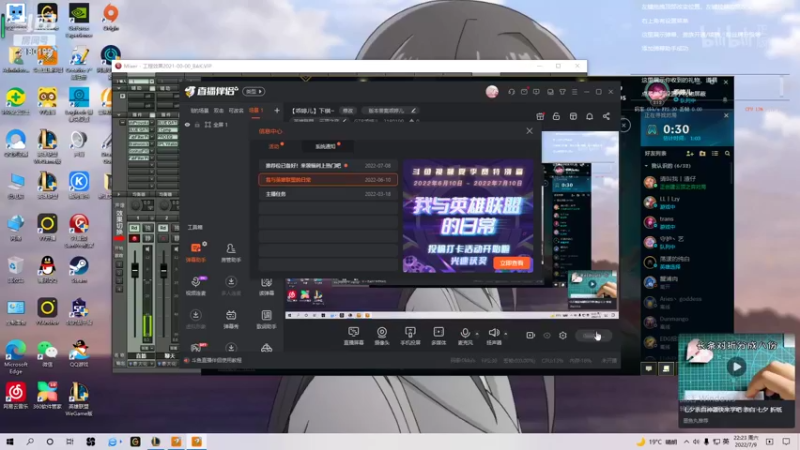The image size is (800, 450).
Task: Click the start-streaming button
Action: 592,335
